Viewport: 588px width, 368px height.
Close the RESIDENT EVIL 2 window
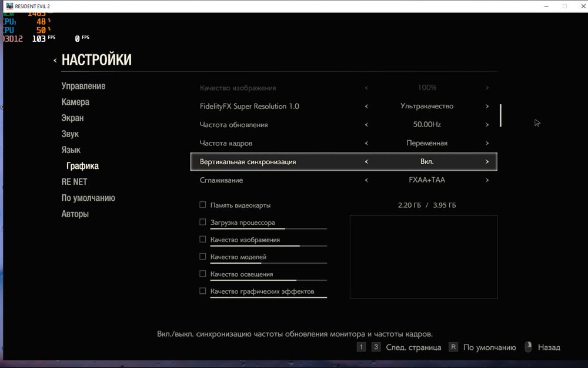pos(583,6)
